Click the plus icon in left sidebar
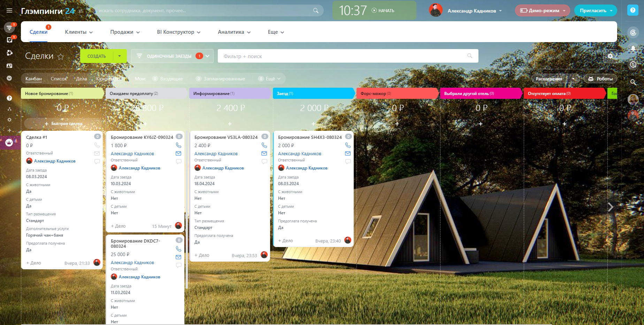644x325 pixels. (9, 130)
